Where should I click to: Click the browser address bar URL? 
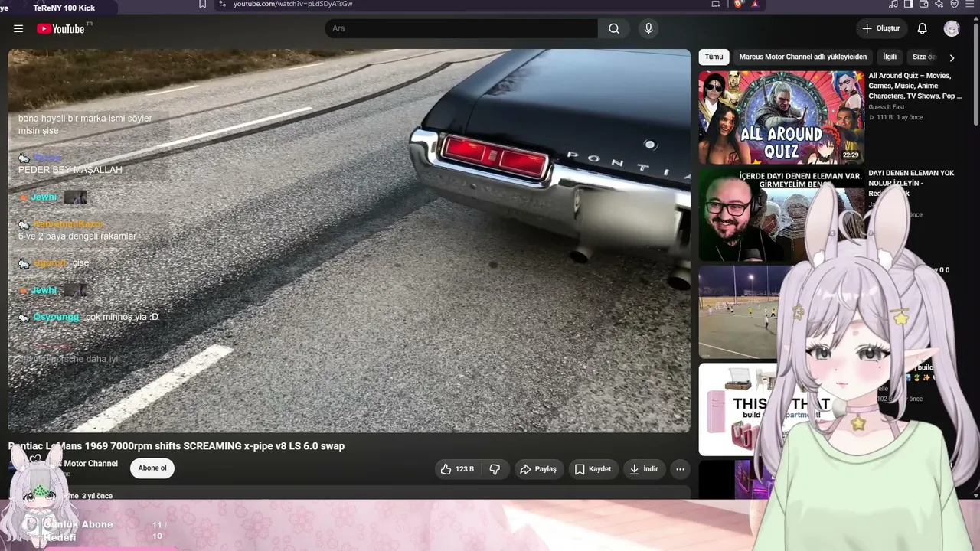[292, 4]
